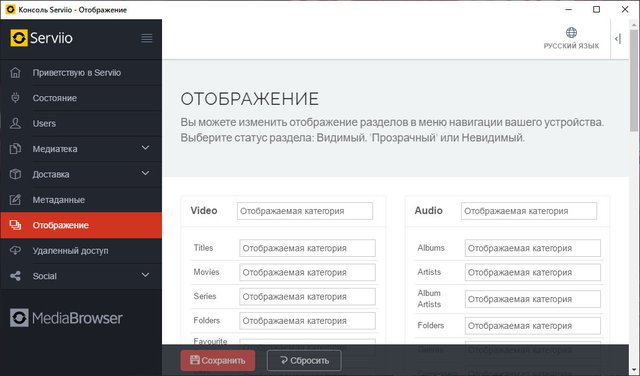This screenshot has width=640, height=376.
Task: Click the screens icon beside Отображение
Action: coord(16,225)
